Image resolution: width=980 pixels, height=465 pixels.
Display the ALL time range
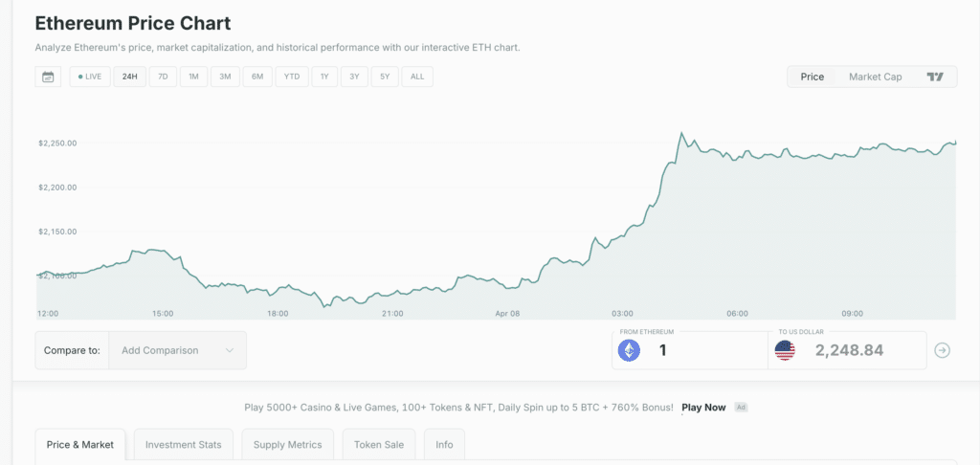(417, 77)
